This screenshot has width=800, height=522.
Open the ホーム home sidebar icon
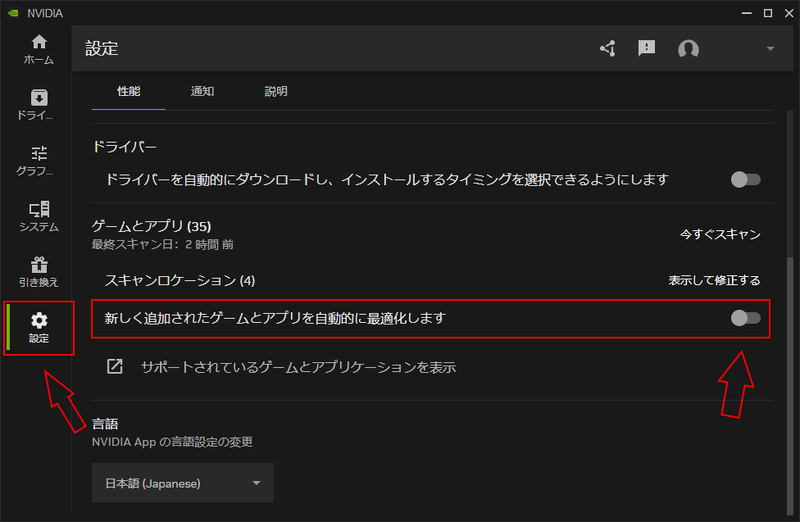tap(39, 49)
